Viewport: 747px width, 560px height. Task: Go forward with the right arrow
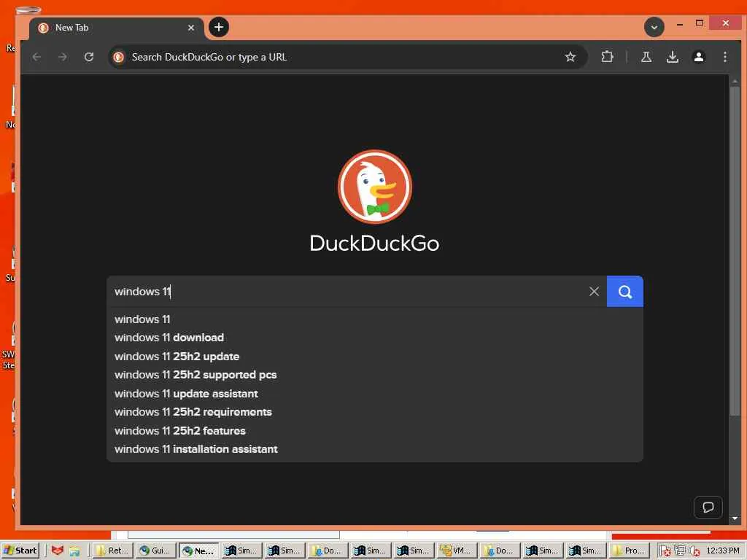tap(63, 57)
